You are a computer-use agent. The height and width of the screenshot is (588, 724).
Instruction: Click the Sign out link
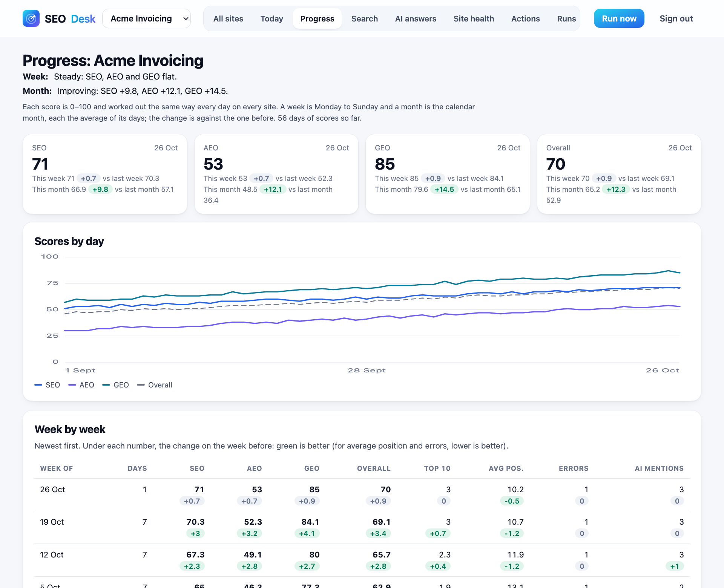676,18
